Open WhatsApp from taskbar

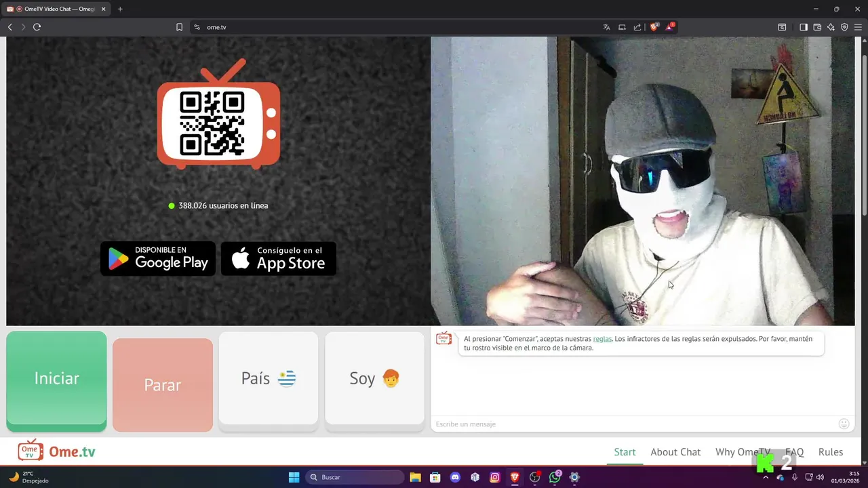click(x=555, y=477)
